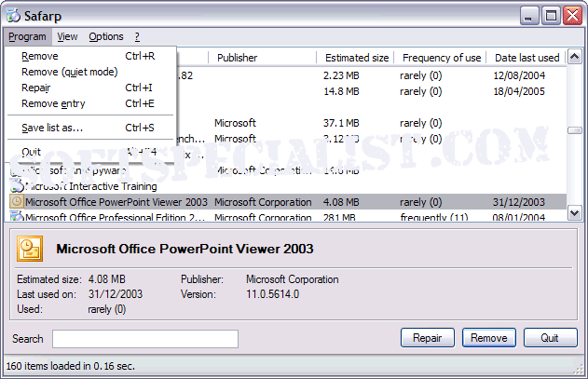Choose Remove from the Program menu

coord(90,56)
